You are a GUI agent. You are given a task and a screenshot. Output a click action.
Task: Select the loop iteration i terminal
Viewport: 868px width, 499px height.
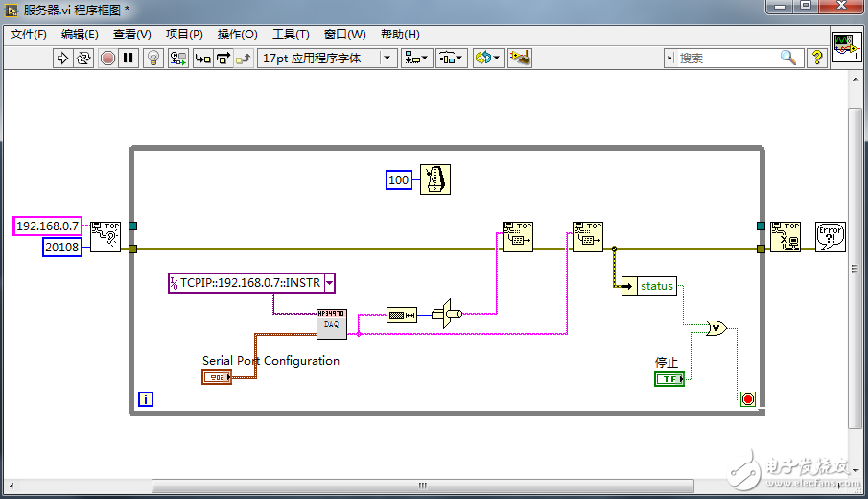click(x=145, y=399)
